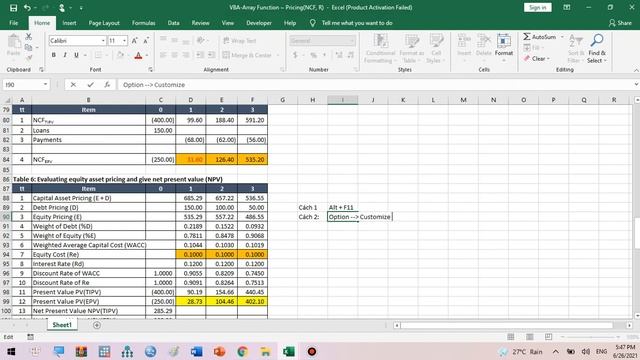
Task: Collapse the ribbon
Action: (x=636, y=70)
